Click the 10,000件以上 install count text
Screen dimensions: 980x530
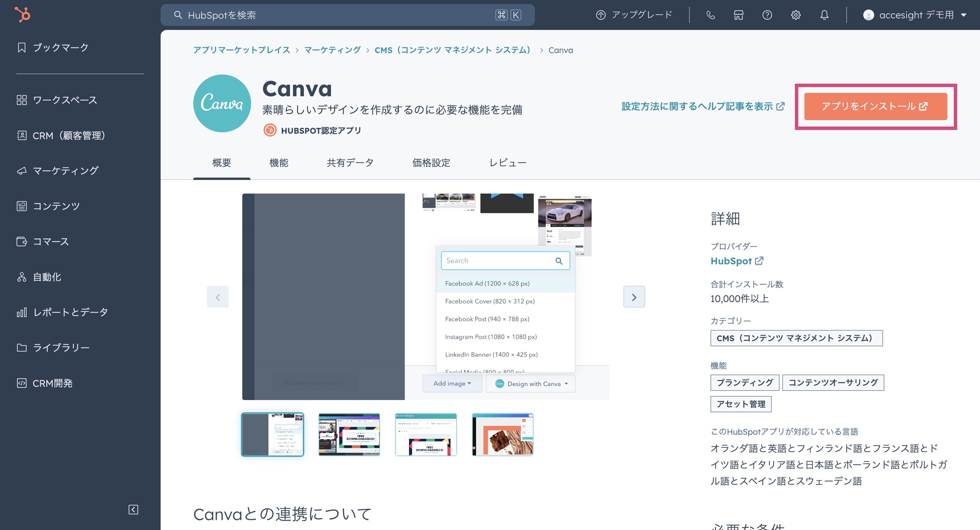point(739,299)
